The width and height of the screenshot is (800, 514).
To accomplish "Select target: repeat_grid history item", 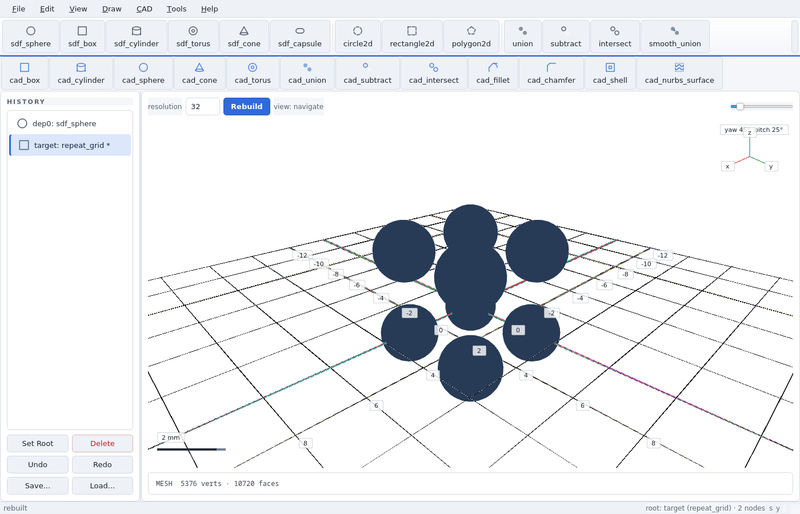I will 70,145.
